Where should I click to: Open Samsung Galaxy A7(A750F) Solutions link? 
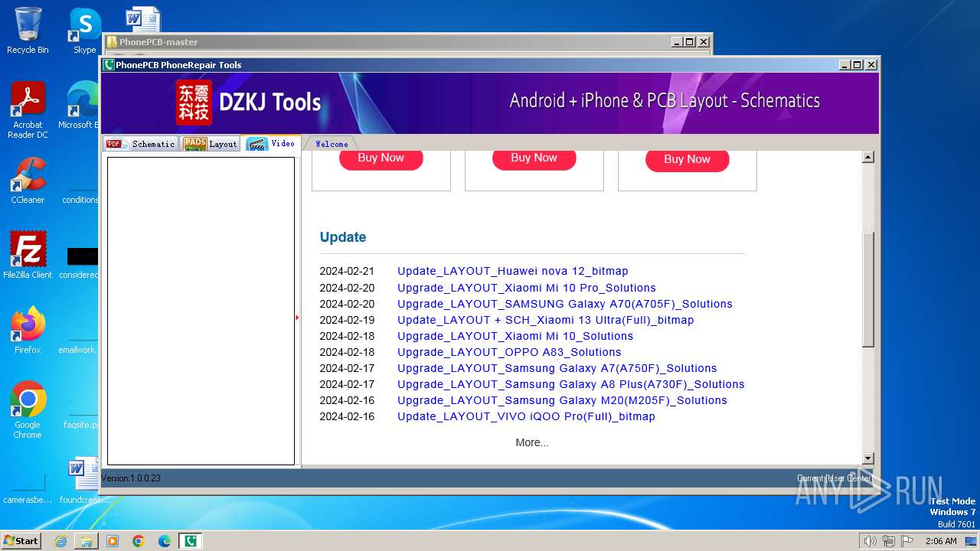pyautogui.click(x=557, y=368)
